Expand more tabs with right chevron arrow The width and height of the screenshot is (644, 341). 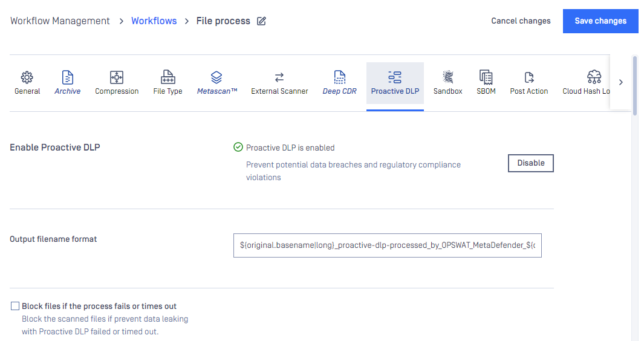pyautogui.click(x=621, y=82)
